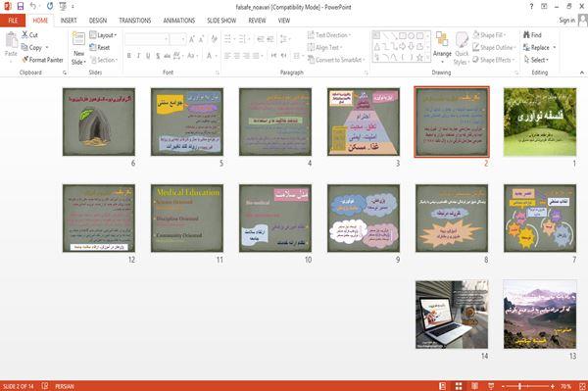Screen dimensions: 588x391
Task: Switch to the INSERT tab
Action: click(x=69, y=21)
